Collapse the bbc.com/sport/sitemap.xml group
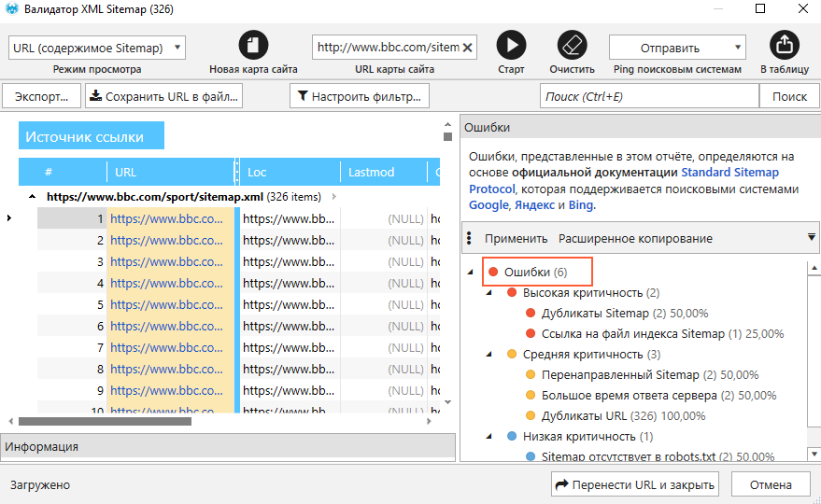 [x=32, y=197]
